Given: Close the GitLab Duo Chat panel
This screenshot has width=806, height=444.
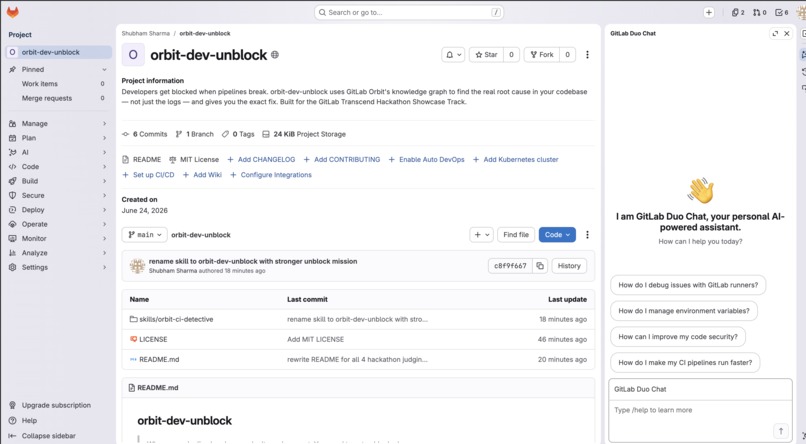Looking at the screenshot, I should (x=786, y=33).
